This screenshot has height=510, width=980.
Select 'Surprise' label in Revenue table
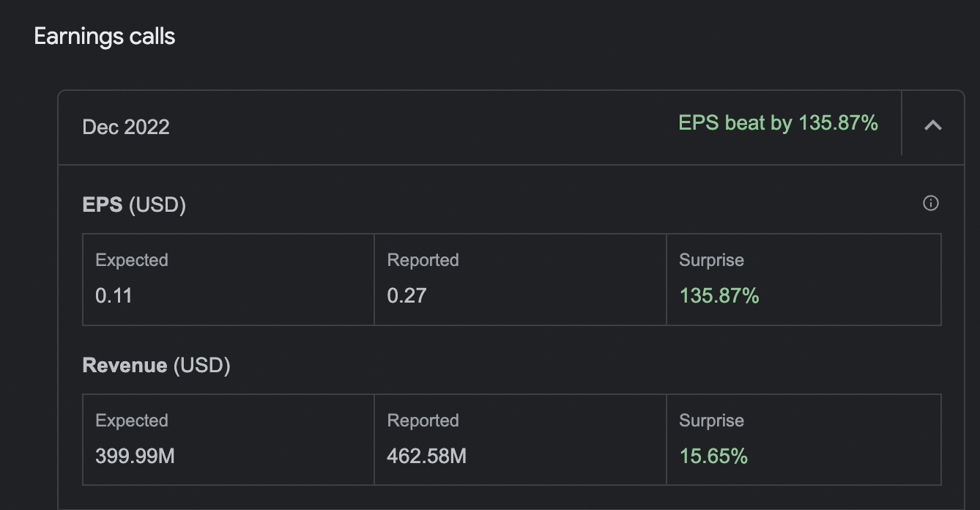pos(711,421)
